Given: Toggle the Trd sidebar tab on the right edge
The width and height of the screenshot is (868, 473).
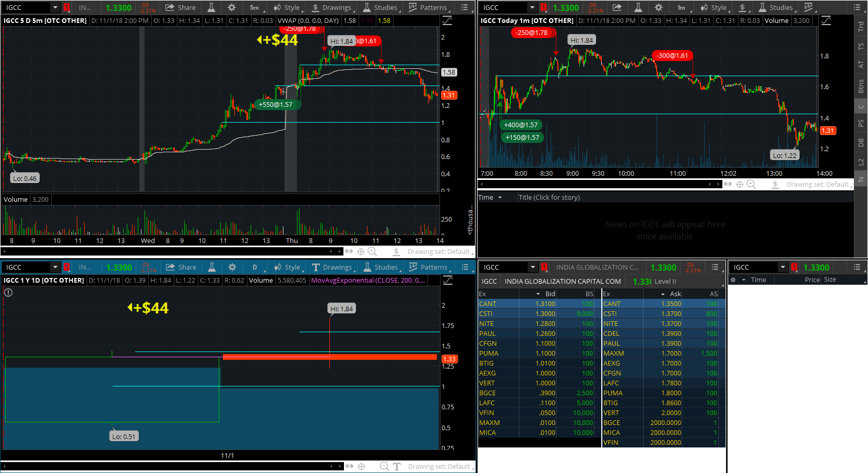Looking at the screenshot, I should [x=861, y=27].
